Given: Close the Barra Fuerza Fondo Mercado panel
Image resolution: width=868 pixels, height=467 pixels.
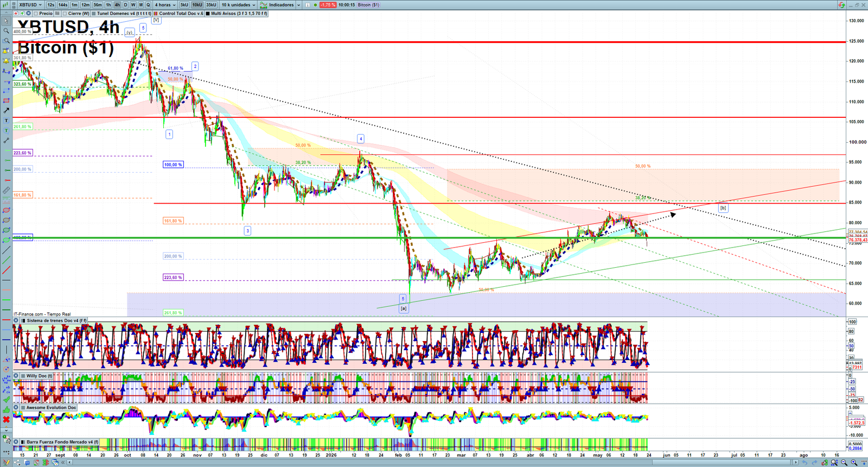Looking at the screenshot, I should click(16, 441).
